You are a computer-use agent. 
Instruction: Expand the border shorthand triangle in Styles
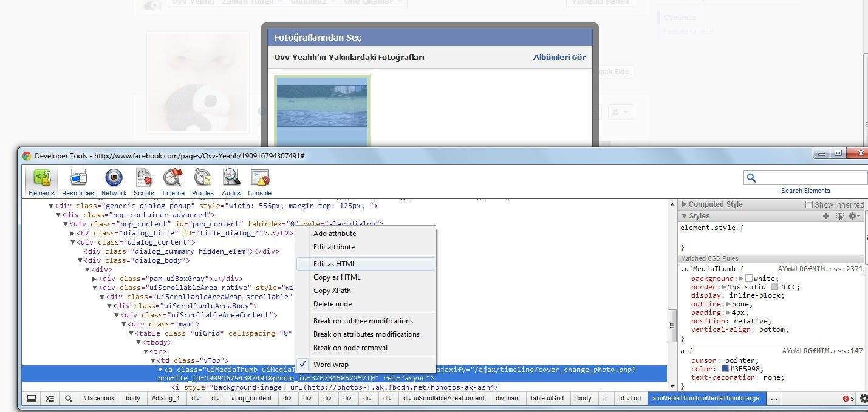point(723,287)
